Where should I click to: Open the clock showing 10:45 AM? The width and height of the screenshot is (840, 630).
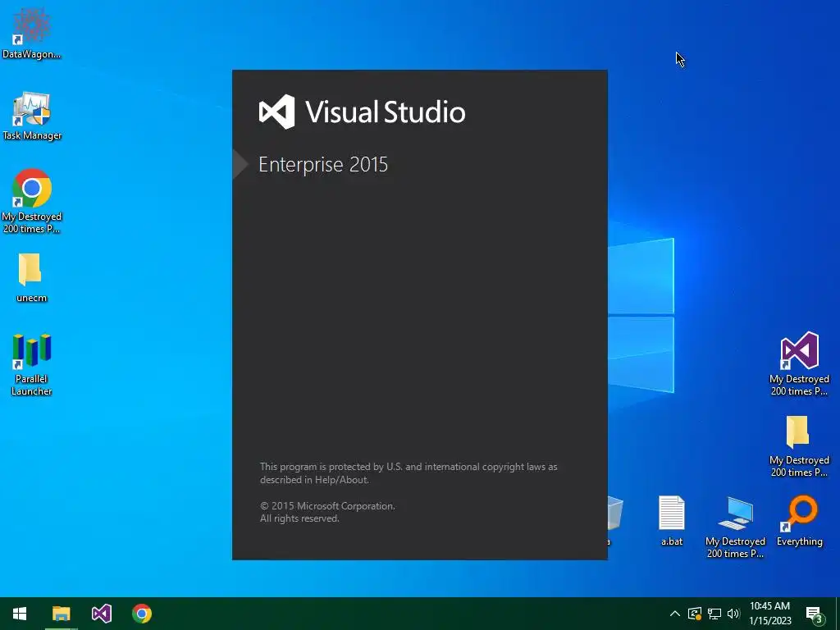click(x=769, y=614)
